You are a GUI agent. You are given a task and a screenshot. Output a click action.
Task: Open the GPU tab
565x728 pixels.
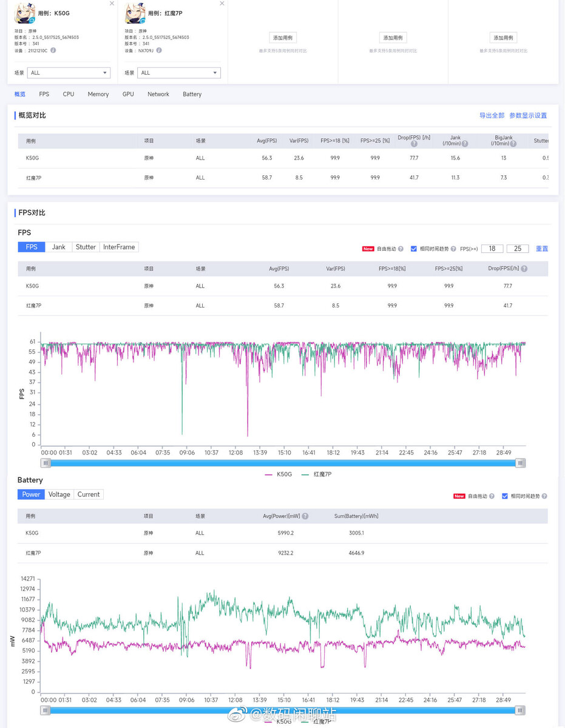(x=128, y=94)
